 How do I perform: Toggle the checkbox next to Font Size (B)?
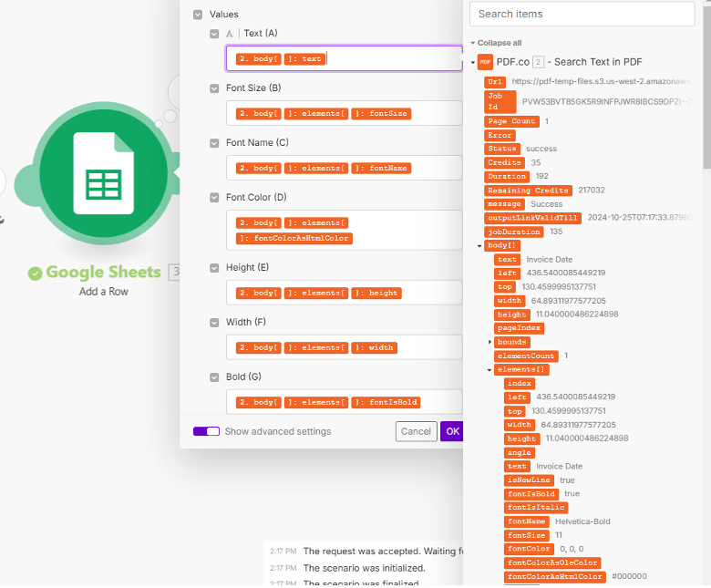pos(214,88)
